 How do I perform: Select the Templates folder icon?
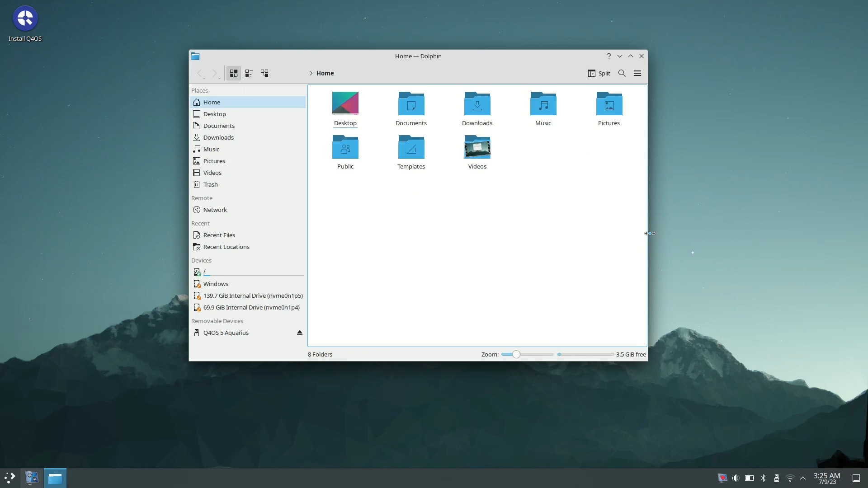411,147
